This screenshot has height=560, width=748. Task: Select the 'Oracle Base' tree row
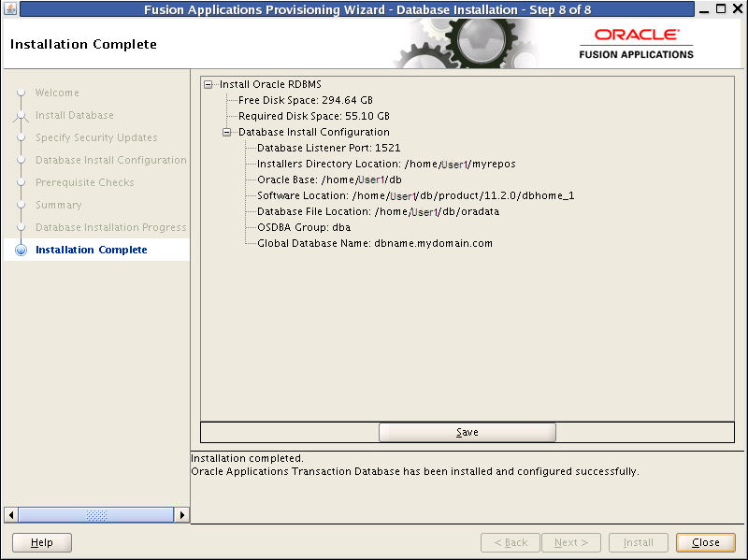(x=330, y=179)
